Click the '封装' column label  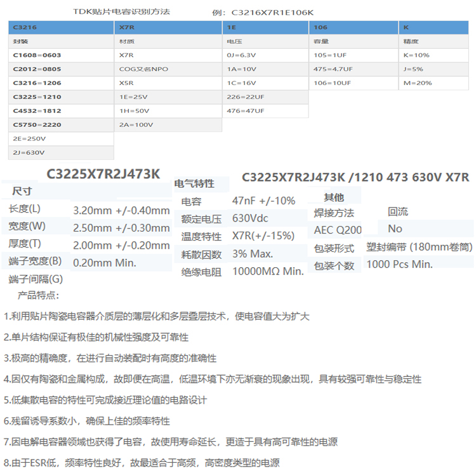(21, 41)
